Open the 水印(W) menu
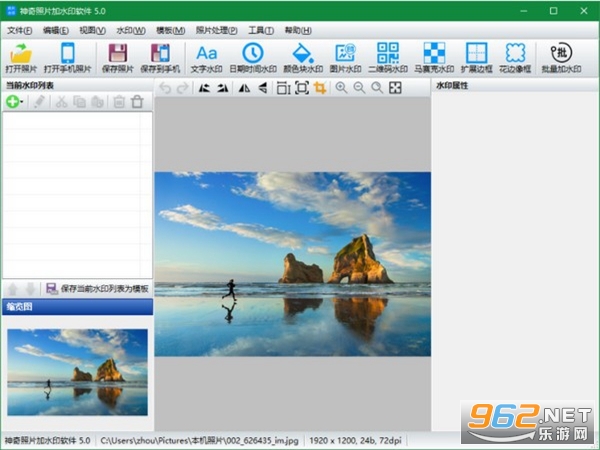This screenshot has width=600, height=450. pyautogui.click(x=131, y=30)
